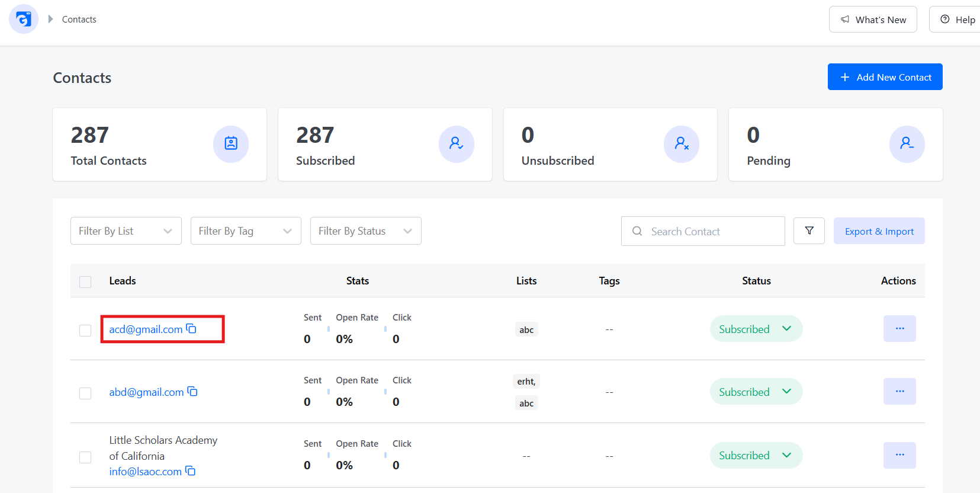980x493 pixels.
Task: Click Add New Contact button
Action: [885, 77]
